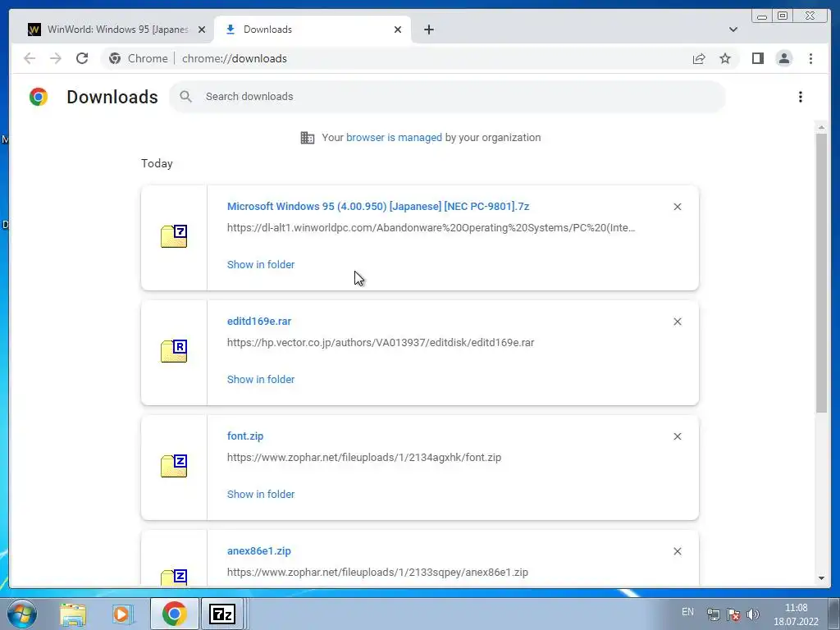Launch Windows Media Player from taskbar
Screen dimensions: 840x630
[123, 614]
